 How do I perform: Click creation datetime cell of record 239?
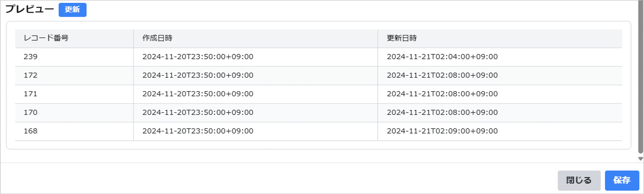coord(198,57)
